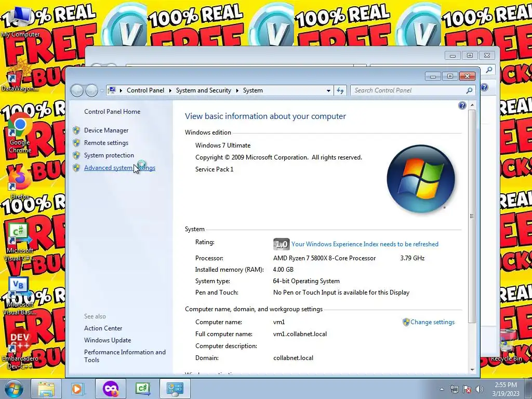
Task: Open the recent pages dropdown arrow
Action: click(102, 90)
